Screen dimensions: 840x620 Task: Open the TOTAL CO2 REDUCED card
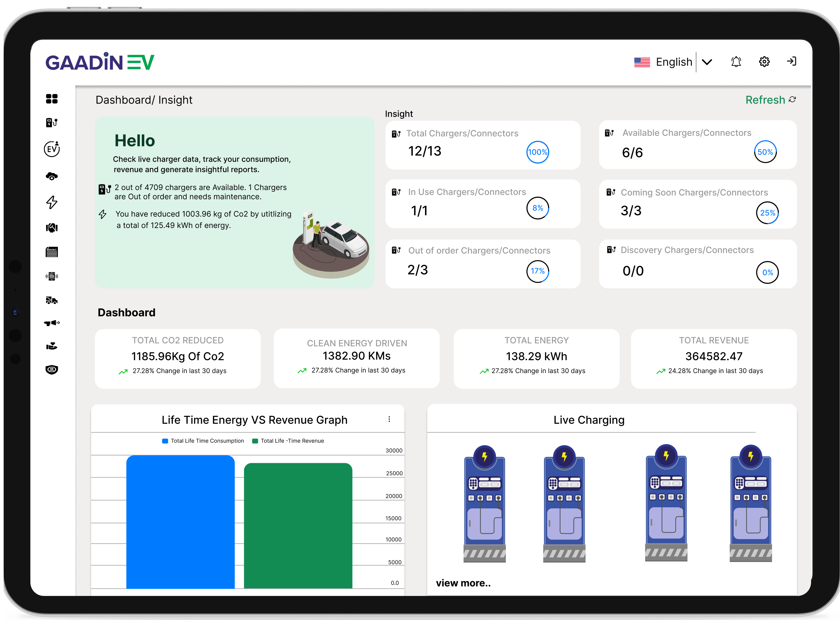tap(178, 358)
